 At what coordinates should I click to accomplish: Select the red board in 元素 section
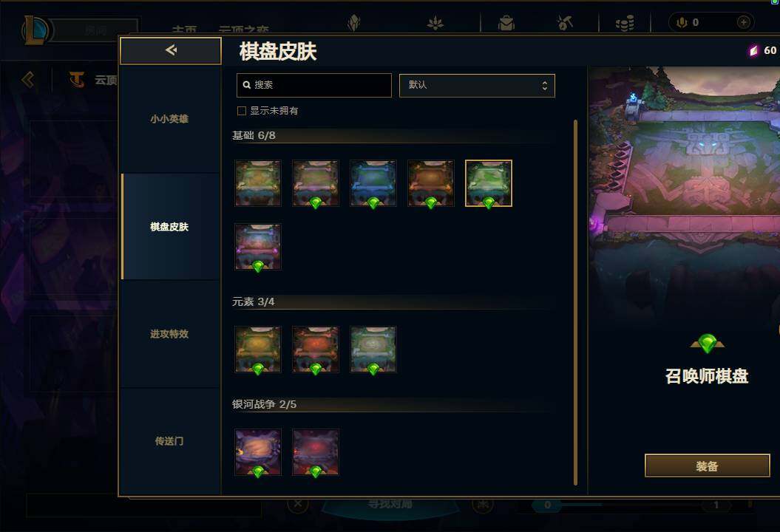[316, 349]
